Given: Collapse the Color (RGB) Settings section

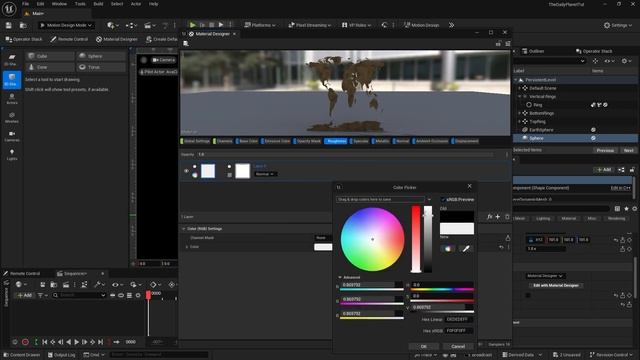Looking at the screenshot, I should click(x=183, y=229).
